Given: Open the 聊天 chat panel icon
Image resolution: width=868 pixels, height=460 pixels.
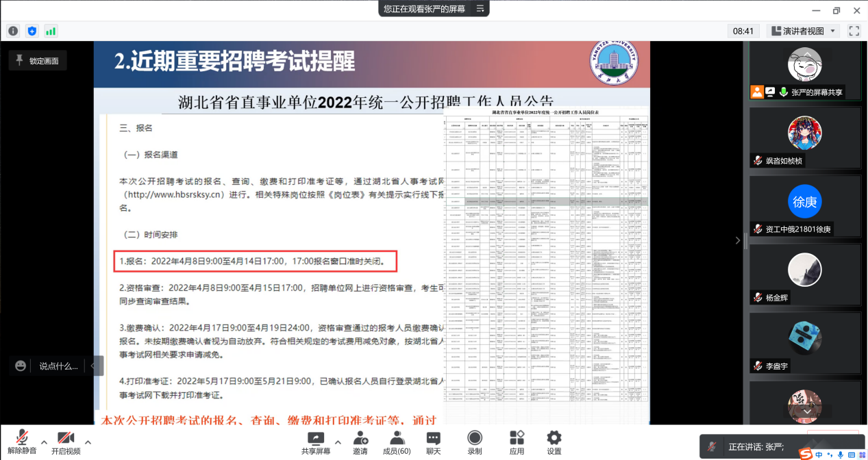Looking at the screenshot, I should (x=432, y=442).
